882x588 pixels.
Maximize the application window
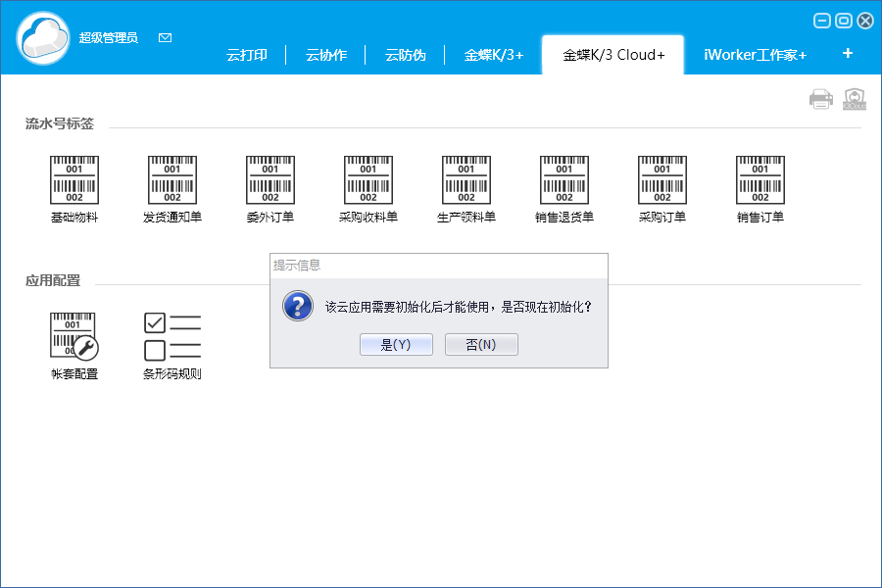844,22
